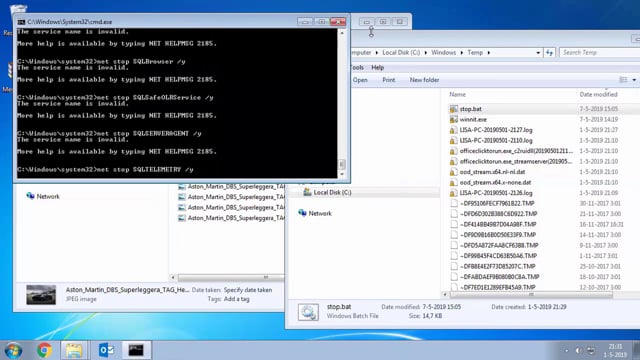Open the Outlook taskbar icon
This screenshot has width=640, height=360.
[107, 350]
